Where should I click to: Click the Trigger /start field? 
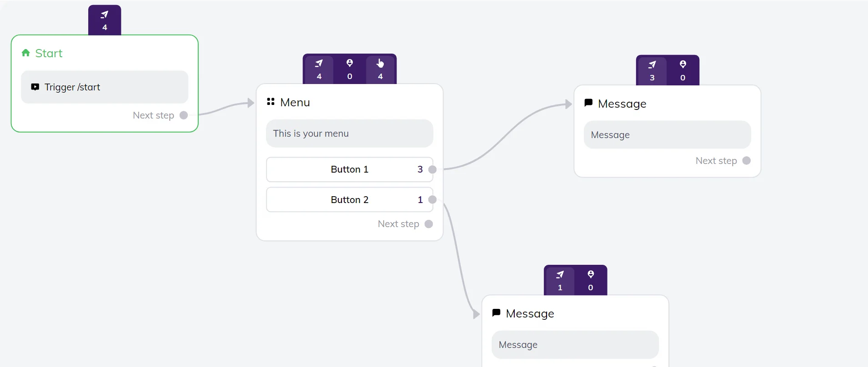click(105, 87)
